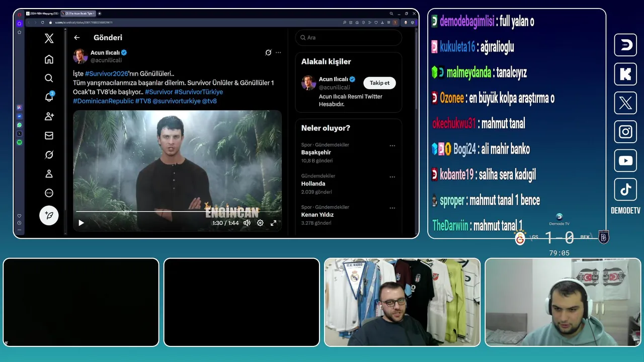Click the browser tab search magnifier icon

click(x=391, y=14)
